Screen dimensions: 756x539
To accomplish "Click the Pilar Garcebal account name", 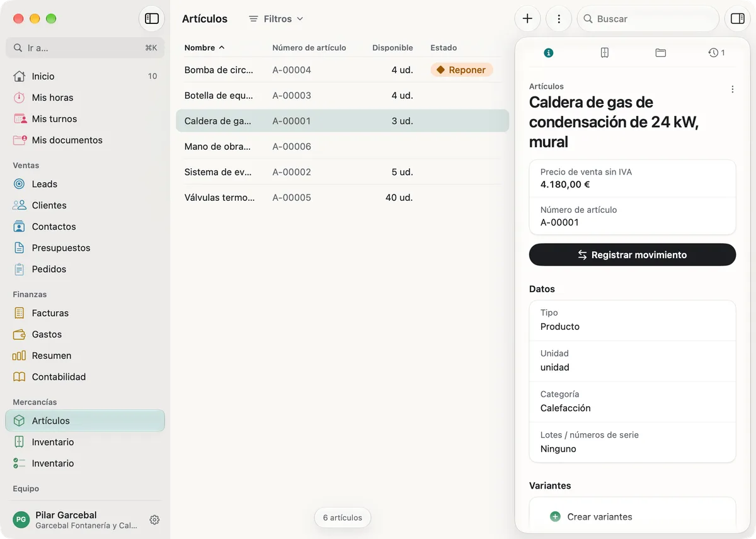I will pyautogui.click(x=66, y=514).
